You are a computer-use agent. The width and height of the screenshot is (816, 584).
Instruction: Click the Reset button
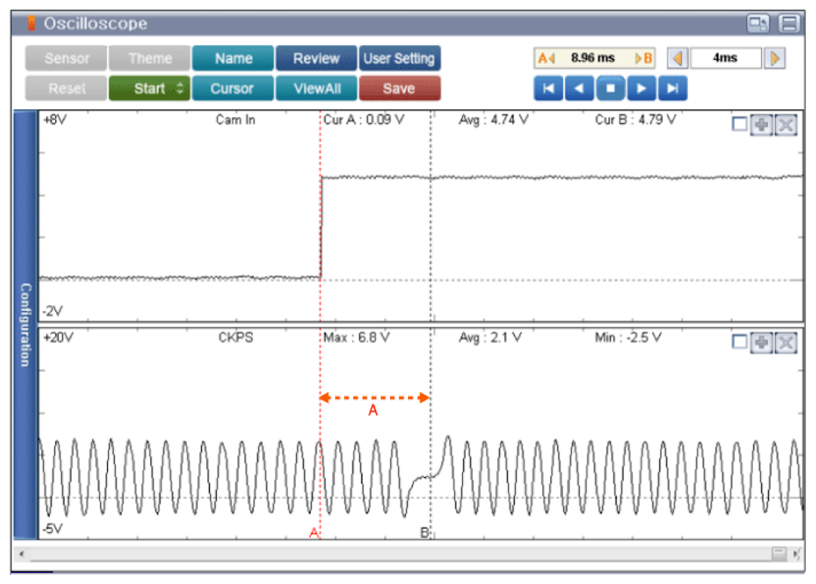66,88
